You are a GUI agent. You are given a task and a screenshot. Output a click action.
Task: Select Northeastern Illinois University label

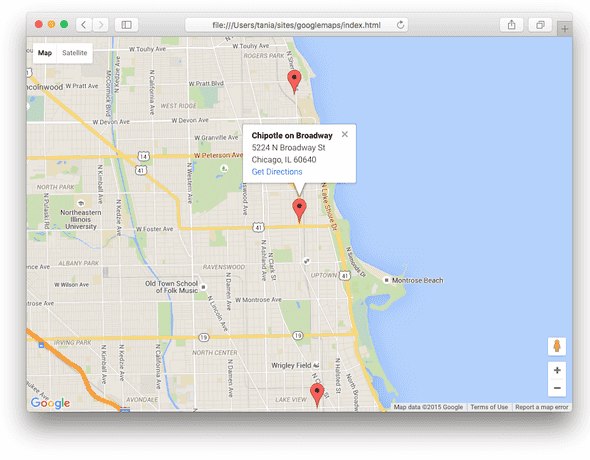81,219
